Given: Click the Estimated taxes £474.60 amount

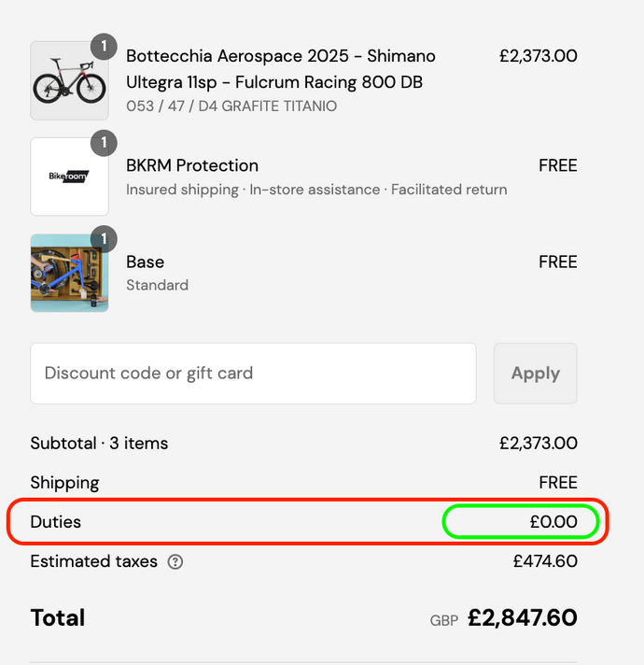Looking at the screenshot, I should click(x=545, y=561).
